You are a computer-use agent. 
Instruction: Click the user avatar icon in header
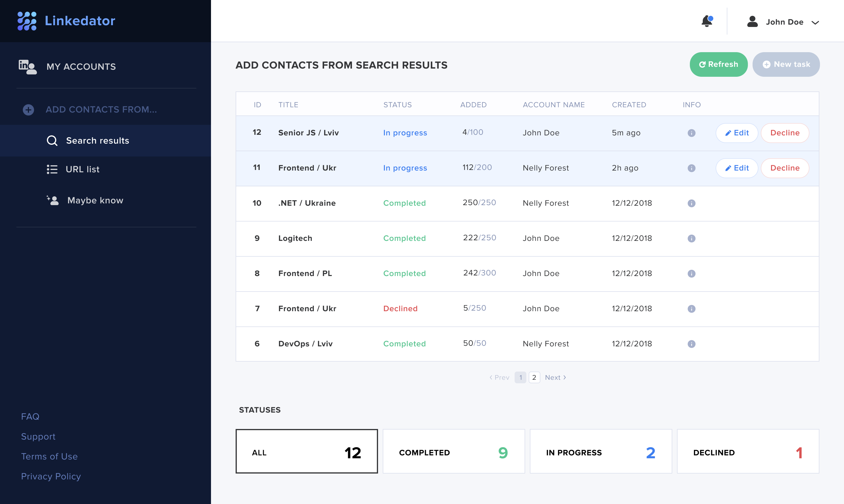(752, 22)
